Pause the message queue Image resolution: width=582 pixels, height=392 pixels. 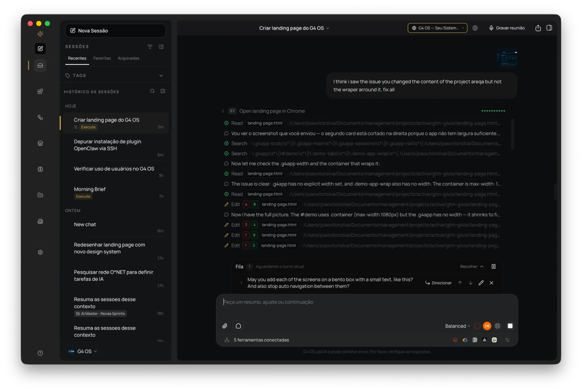click(493, 267)
